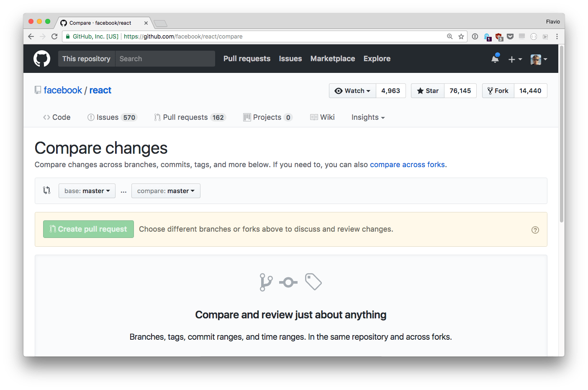Viewport: 588px width, 390px height.
Task: Open the notifications bell
Action: click(x=495, y=59)
